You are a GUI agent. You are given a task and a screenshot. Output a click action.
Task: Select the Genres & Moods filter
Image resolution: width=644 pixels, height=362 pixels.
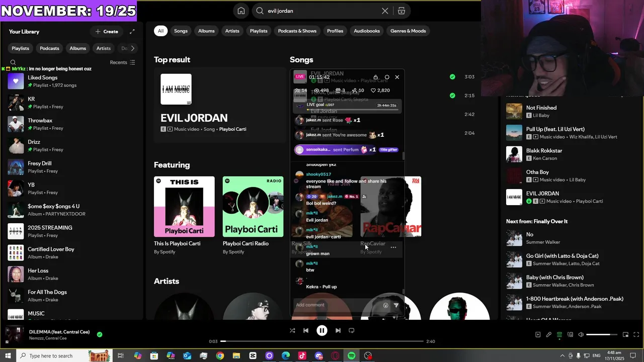click(x=408, y=31)
